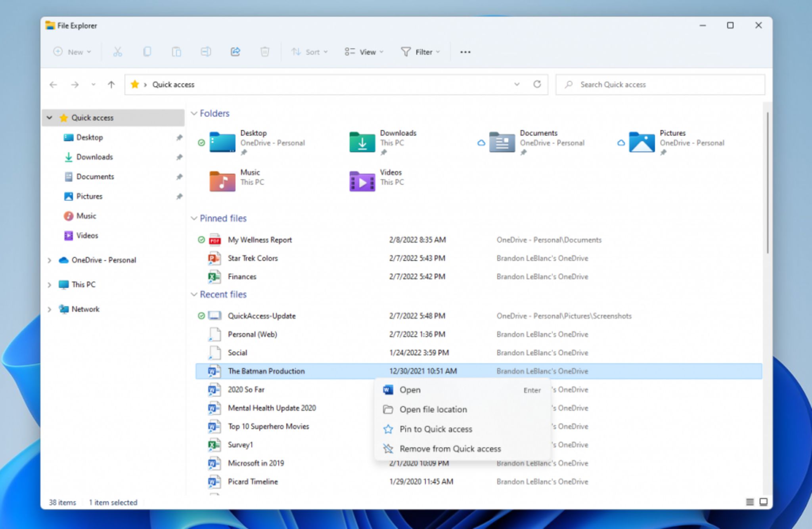Viewport: 812px width, 529px height.
Task: Click the Refresh icon in address bar
Action: [x=537, y=84]
